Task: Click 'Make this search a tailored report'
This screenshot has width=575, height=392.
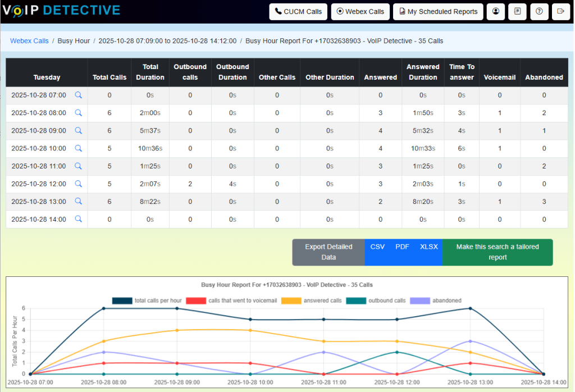Action: point(498,252)
